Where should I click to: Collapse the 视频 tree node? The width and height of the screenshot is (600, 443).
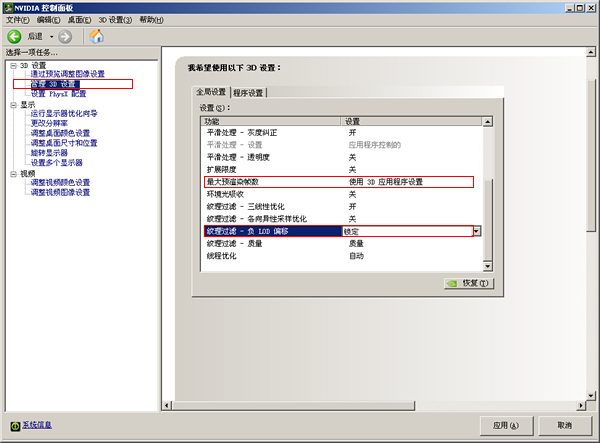coord(13,173)
